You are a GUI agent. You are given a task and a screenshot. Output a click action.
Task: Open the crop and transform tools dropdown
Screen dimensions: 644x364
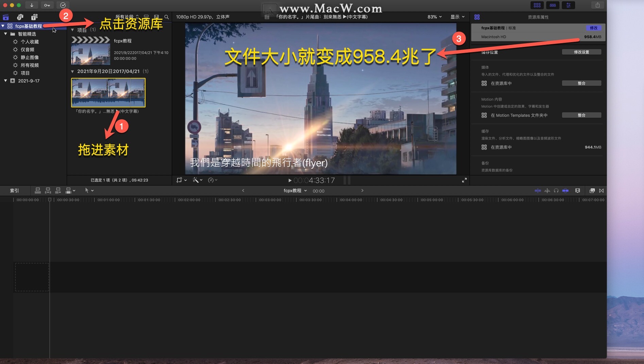click(182, 180)
